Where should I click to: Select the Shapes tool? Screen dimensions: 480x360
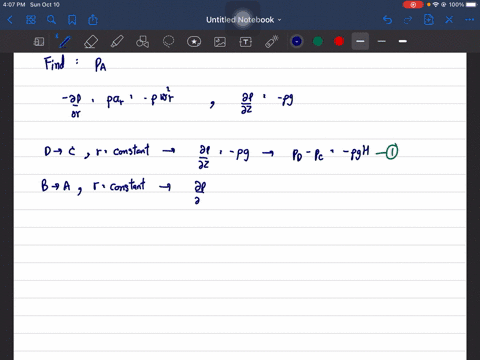click(142, 42)
